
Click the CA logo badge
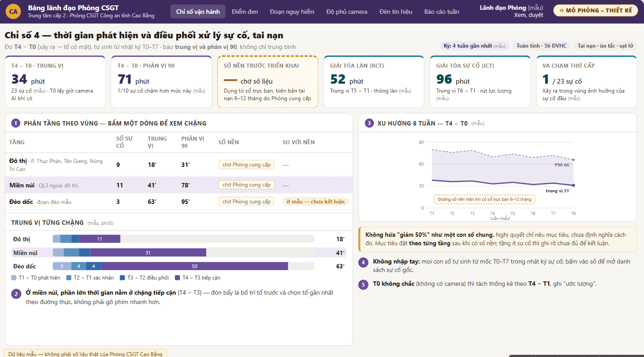13,12
